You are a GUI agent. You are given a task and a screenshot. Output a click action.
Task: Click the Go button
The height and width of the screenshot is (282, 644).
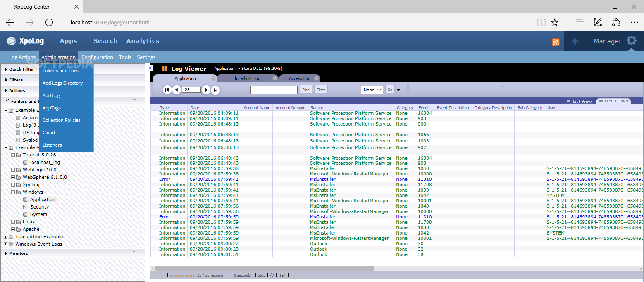pyautogui.click(x=390, y=90)
